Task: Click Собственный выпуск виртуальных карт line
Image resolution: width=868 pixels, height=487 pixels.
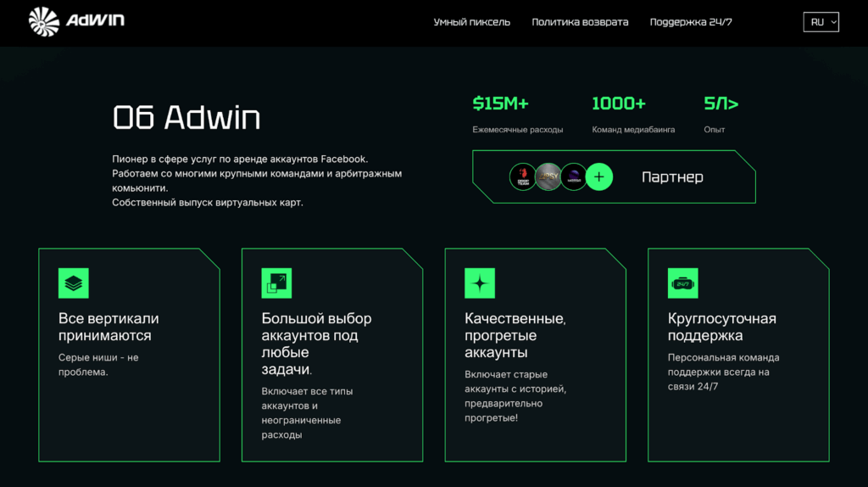Action: 208,202
